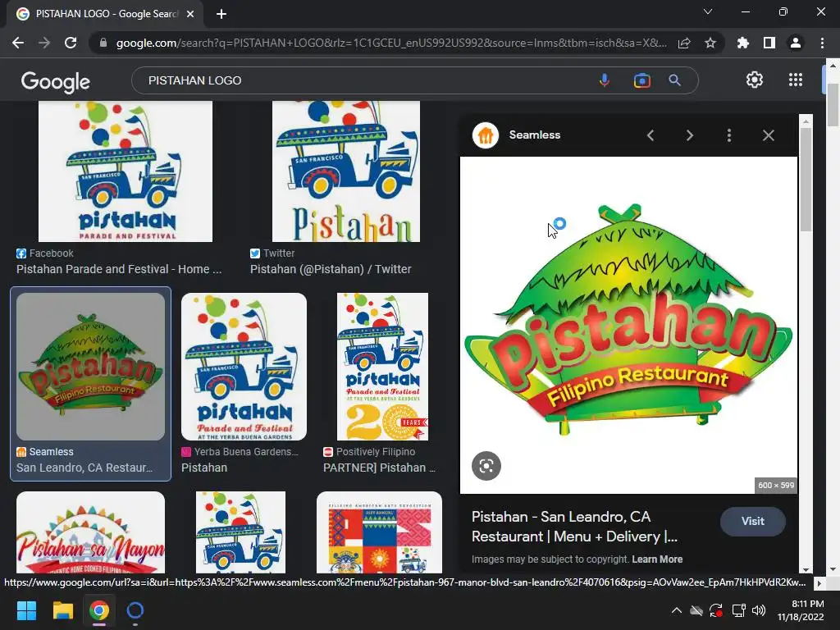The height and width of the screenshot is (630, 840).
Task: Open File Explorer from the taskbar
Action: 62,610
